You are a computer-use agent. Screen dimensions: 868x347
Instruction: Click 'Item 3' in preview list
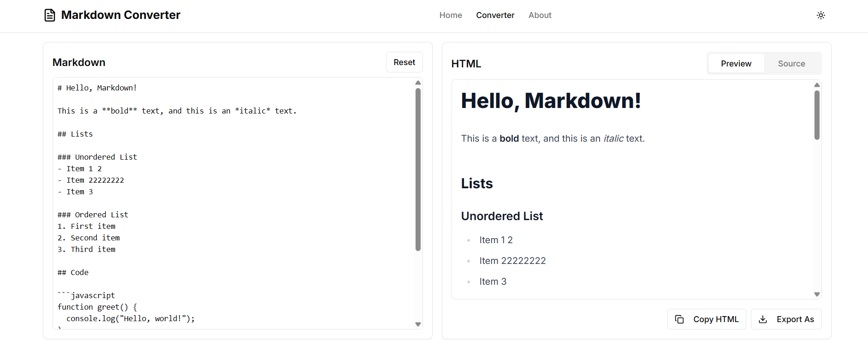493,281
